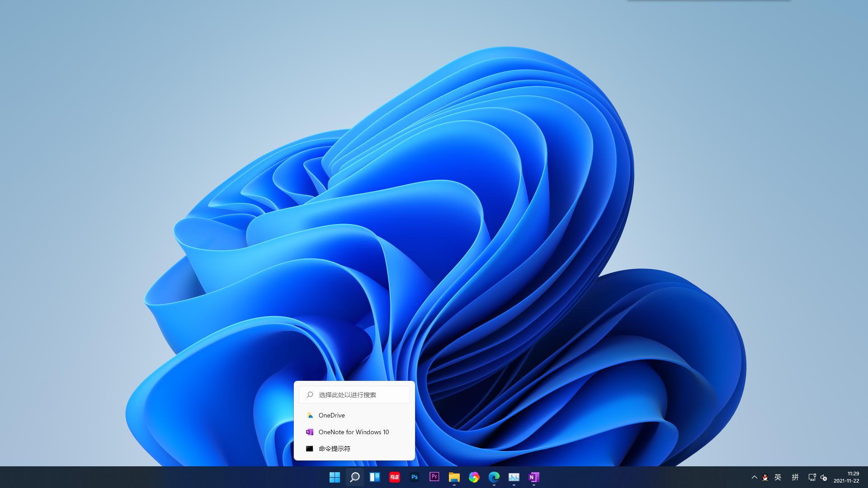Viewport: 868px width, 488px height.
Task: Expand hidden system tray icons
Action: pos(754,477)
